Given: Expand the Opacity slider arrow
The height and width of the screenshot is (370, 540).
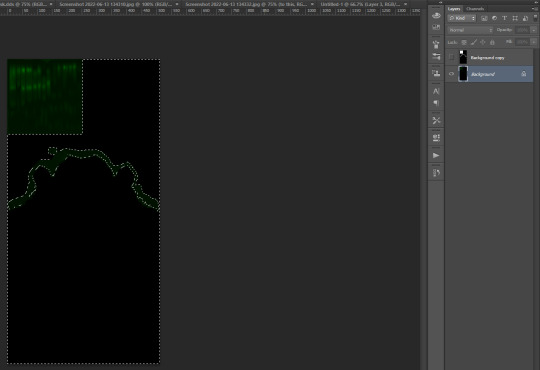Looking at the screenshot, I should 533,30.
